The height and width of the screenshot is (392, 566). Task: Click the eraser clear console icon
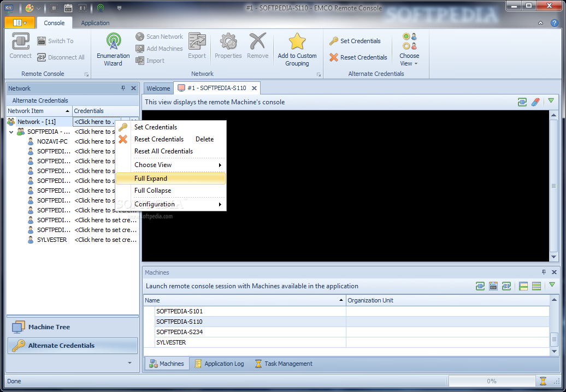pyautogui.click(x=535, y=102)
